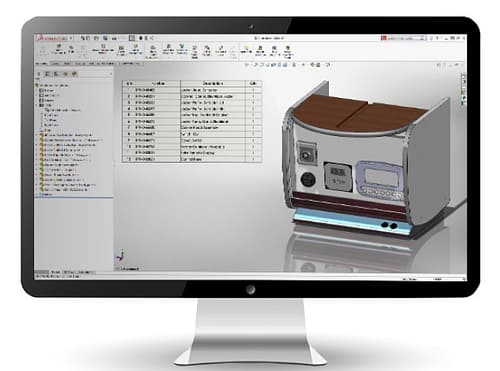Click the Reference Geometry tool
This screenshot has width=500, height=371.
[182, 50]
